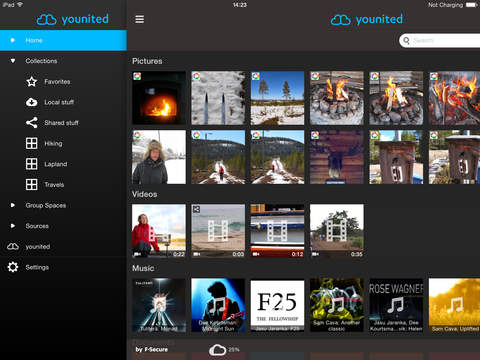This screenshot has width=480, height=360.
Task: Open the Music section heading
Action: 143,268
